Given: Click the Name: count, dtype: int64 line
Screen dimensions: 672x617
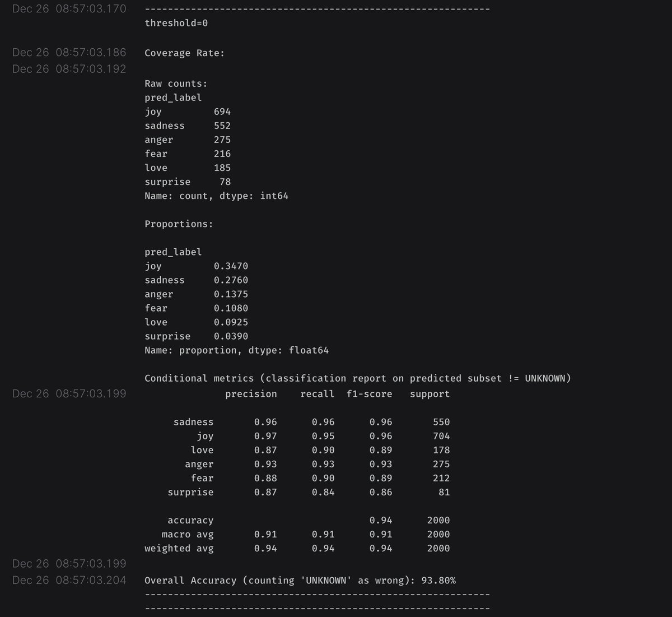Looking at the screenshot, I should tap(216, 196).
